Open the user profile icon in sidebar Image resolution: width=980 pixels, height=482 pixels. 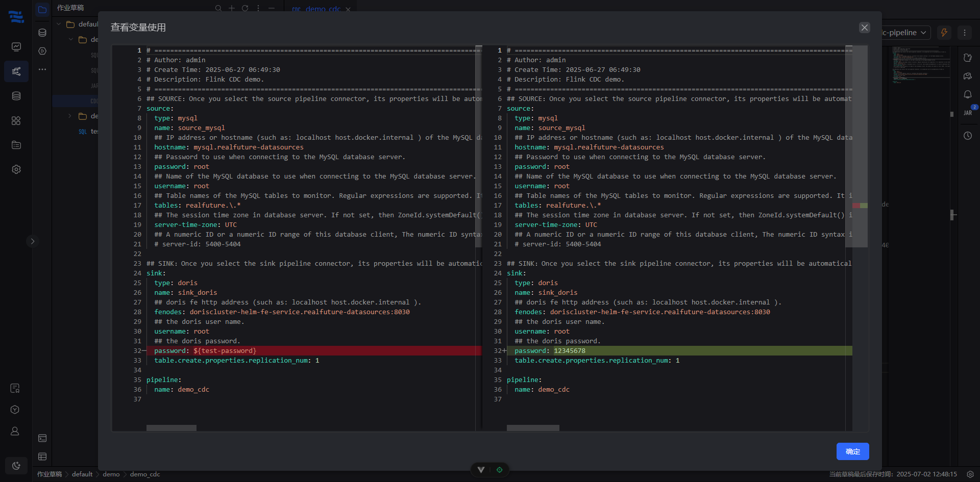[x=15, y=431]
